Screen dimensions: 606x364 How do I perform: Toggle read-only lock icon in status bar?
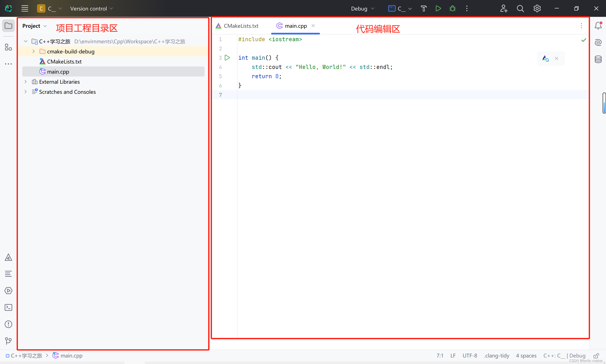pyautogui.click(x=596, y=355)
